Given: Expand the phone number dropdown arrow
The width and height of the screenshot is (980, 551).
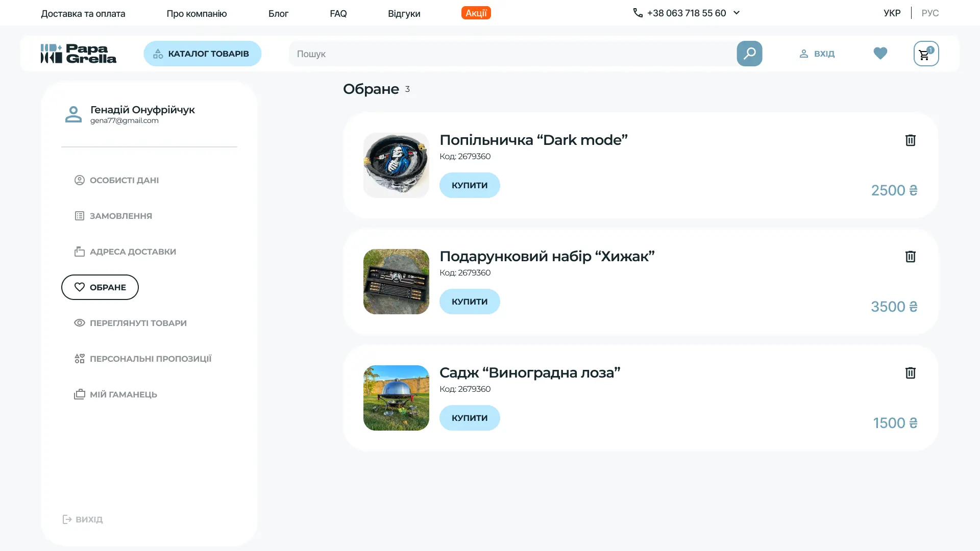Looking at the screenshot, I should tap(736, 13).
